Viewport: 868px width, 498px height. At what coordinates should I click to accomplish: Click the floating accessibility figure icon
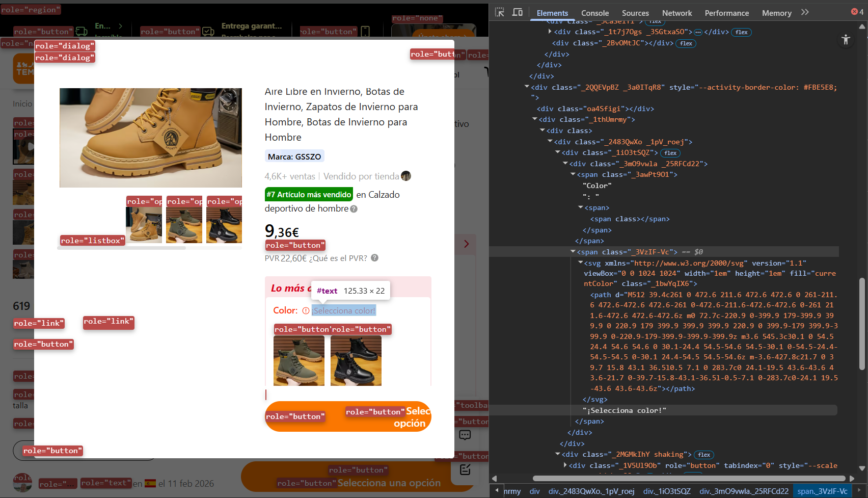[846, 40]
